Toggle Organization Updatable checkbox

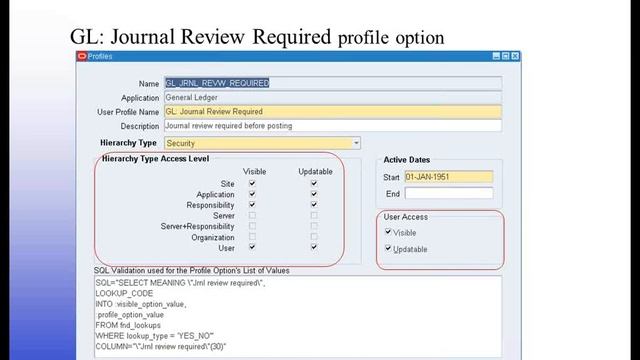(x=314, y=236)
